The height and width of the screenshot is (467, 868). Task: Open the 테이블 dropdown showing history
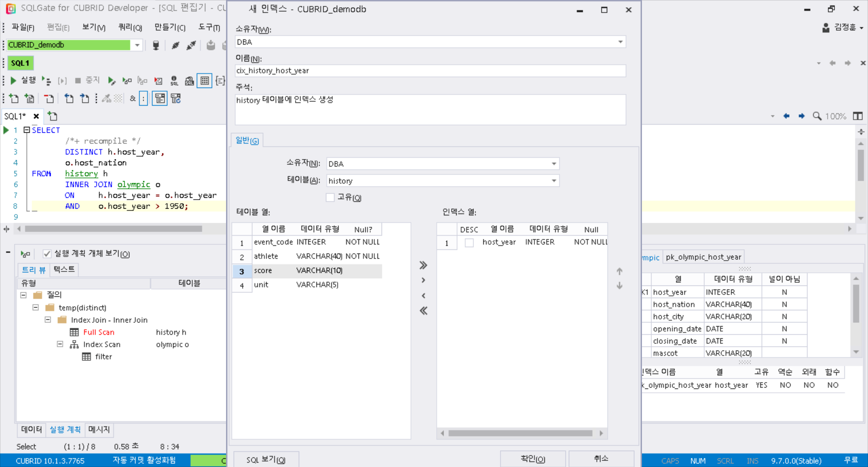(x=554, y=181)
